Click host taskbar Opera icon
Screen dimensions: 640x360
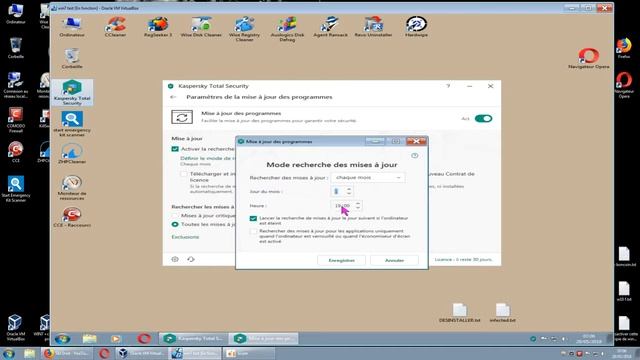point(104,353)
